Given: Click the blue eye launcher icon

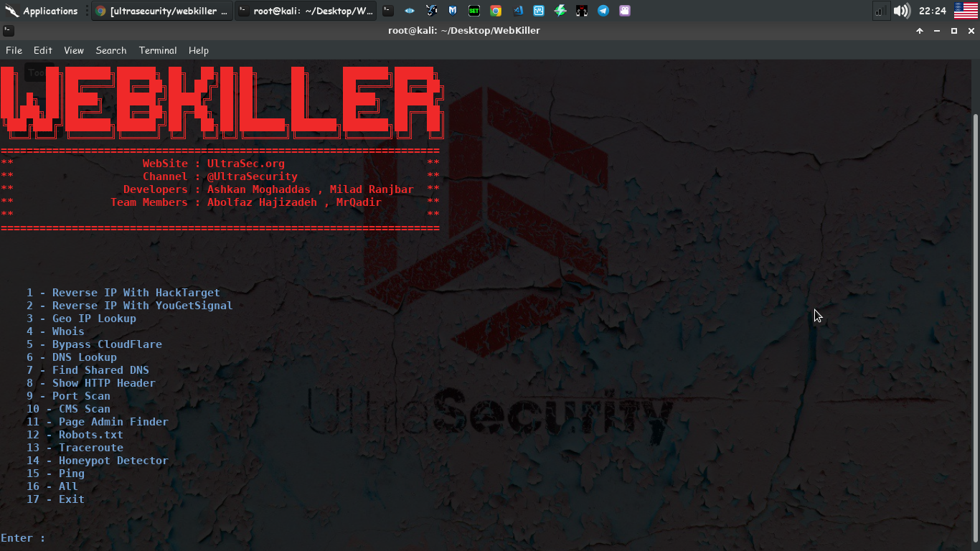Looking at the screenshot, I should pyautogui.click(x=410, y=11).
